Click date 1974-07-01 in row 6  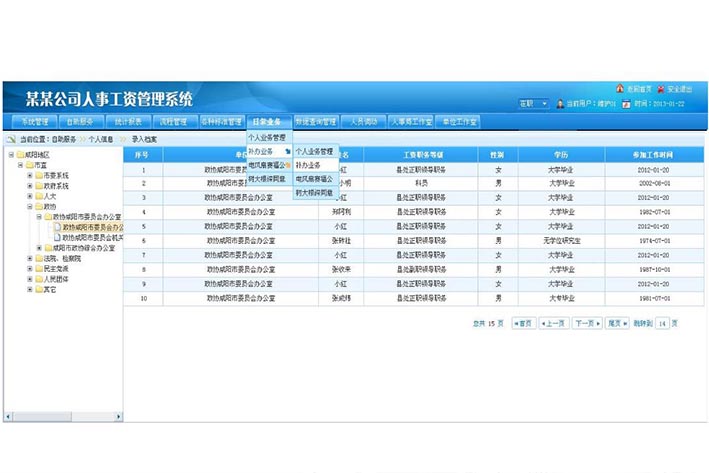[654, 241]
